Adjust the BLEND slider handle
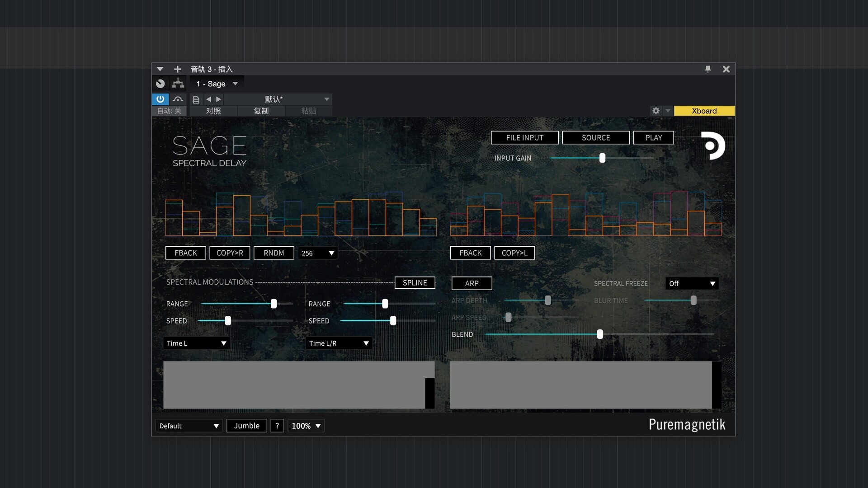Screen dimensions: 868x488 600,334
